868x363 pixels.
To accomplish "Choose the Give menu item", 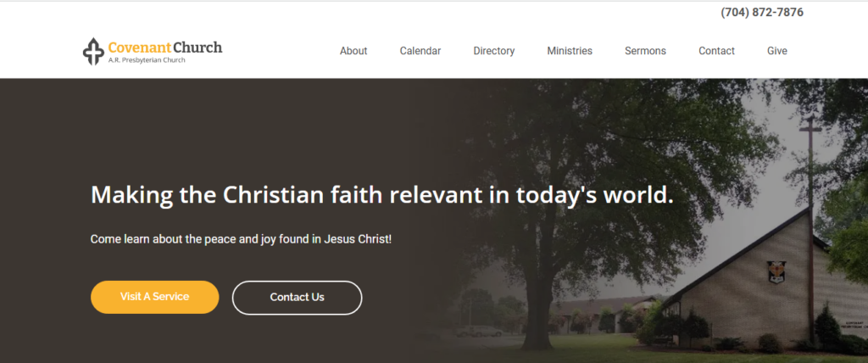I will pos(777,51).
